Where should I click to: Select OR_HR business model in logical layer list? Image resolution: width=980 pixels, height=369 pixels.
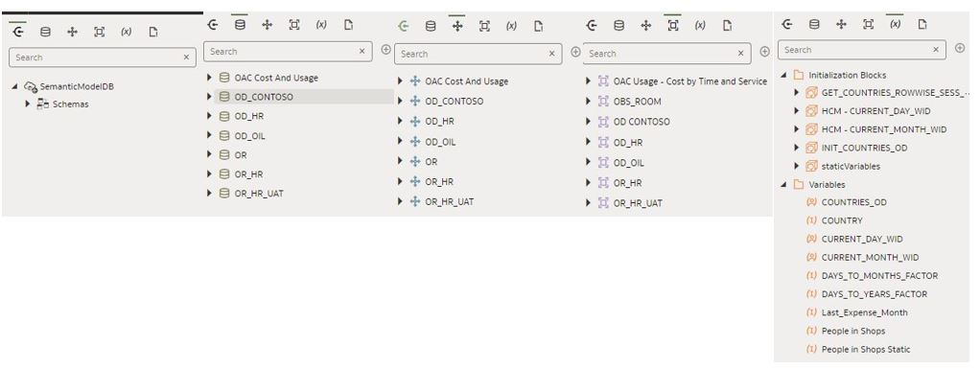439,182
